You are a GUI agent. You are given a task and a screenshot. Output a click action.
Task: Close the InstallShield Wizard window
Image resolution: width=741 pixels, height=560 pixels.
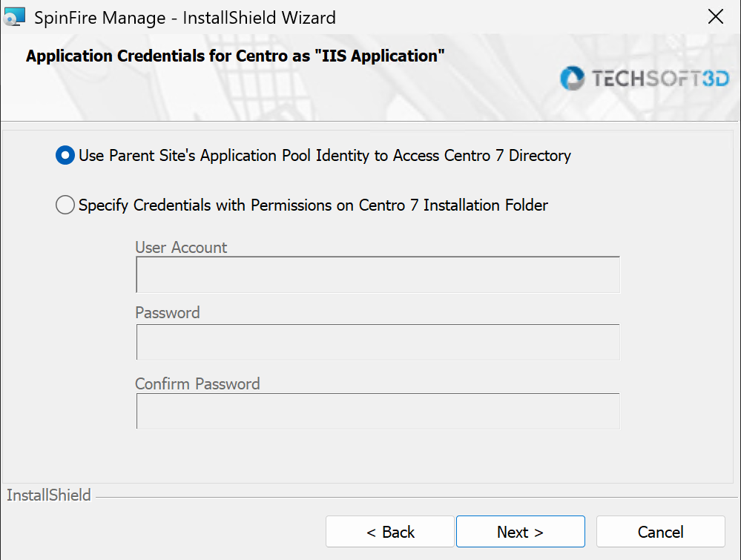coord(716,16)
